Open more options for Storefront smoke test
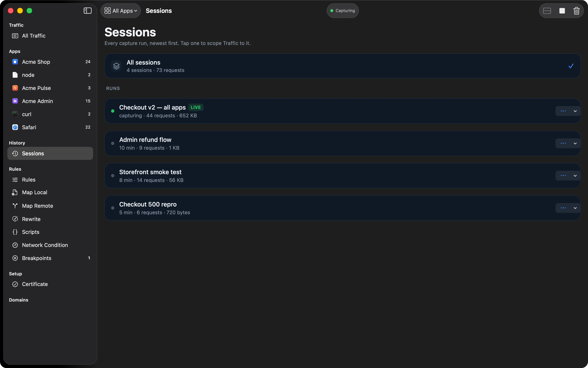Image resolution: width=588 pixels, height=368 pixels. pos(563,176)
